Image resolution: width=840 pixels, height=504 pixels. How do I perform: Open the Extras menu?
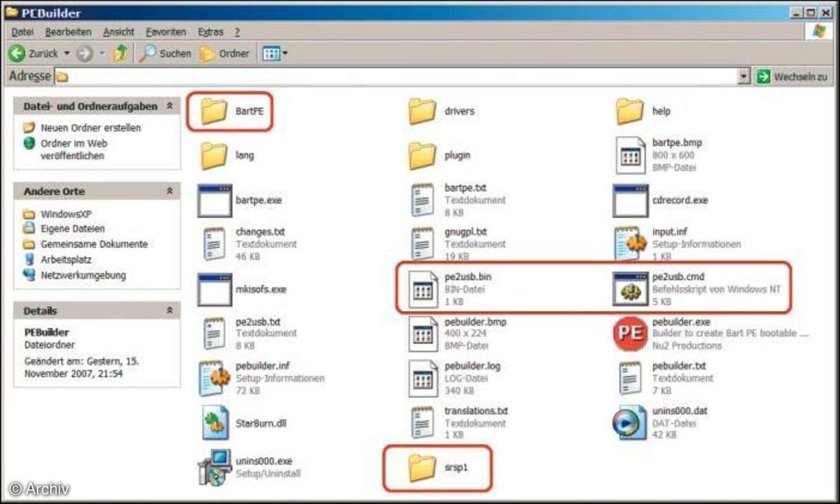[x=211, y=32]
